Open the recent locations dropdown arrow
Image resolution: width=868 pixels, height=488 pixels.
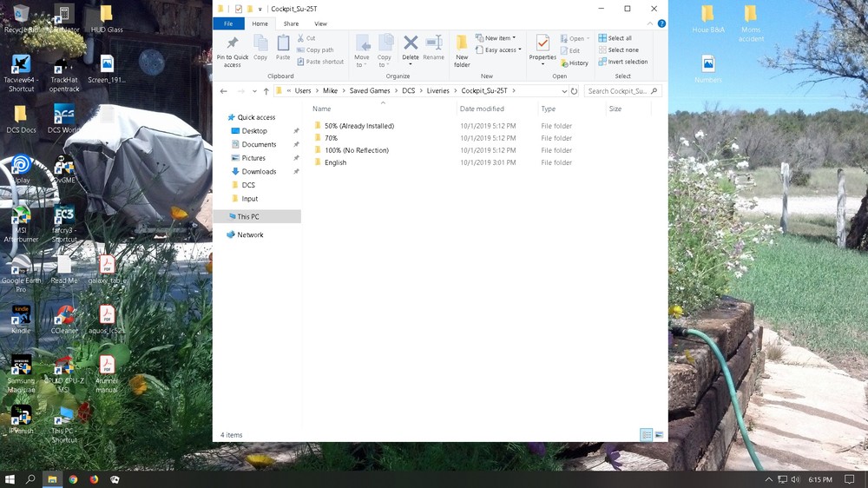[254, 91]
